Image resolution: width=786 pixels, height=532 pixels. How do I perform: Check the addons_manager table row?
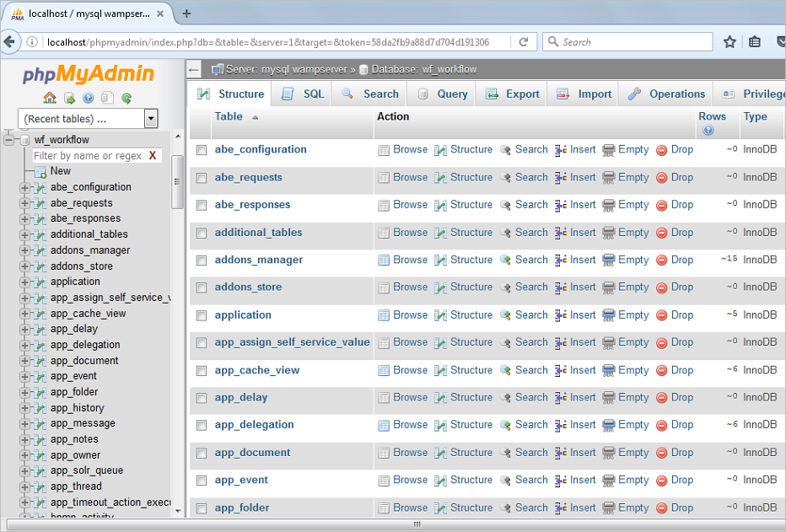201,260
